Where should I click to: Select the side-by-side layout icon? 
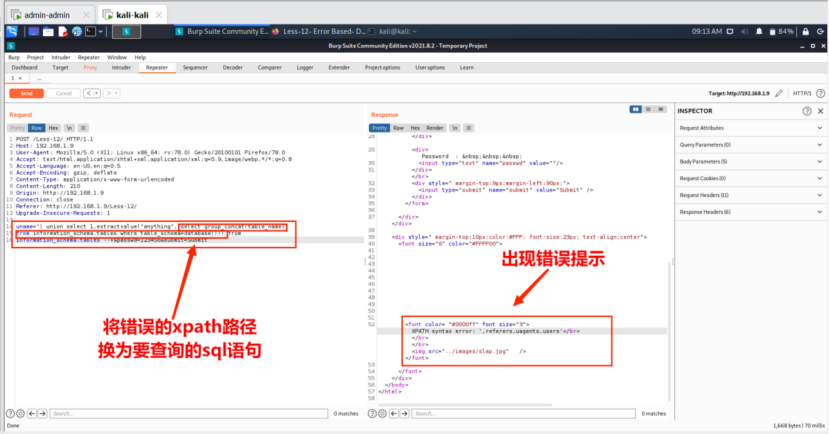click(x=635, y=109)
